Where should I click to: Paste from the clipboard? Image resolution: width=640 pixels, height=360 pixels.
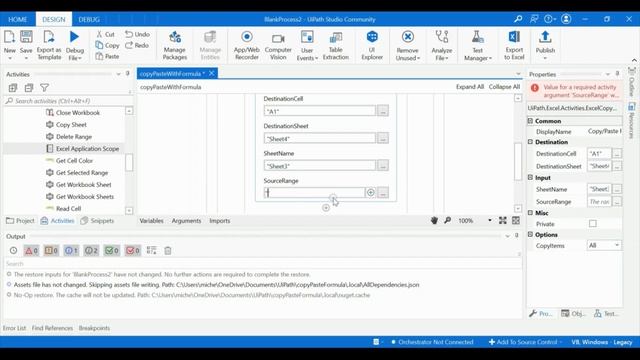107,56
